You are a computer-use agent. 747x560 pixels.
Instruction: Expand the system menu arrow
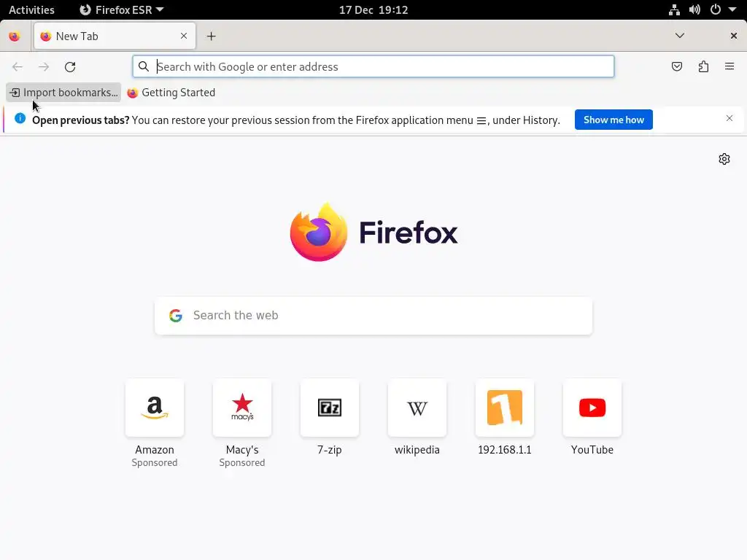732,10
